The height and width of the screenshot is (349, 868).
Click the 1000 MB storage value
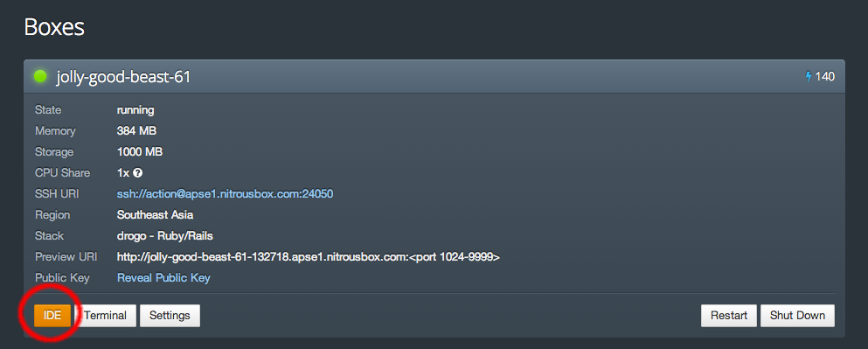(140, 152)
